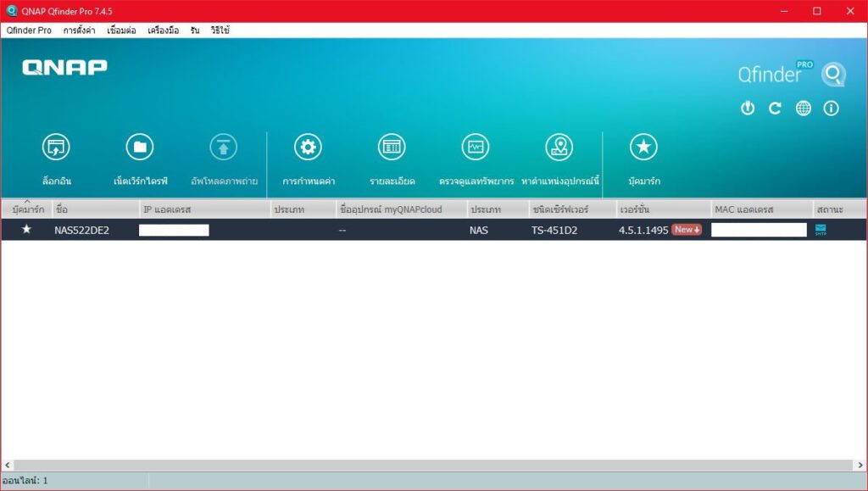The height and width of the screenshot is (491, 868).
Task: Click the left arrow of horizontal scrollbar
Action: (7, 465)
